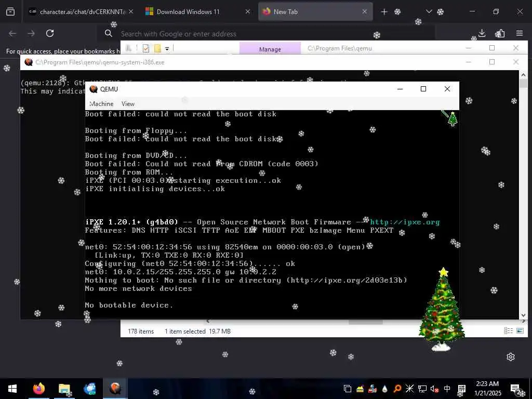The height and width of the screenshot is (399, 532).
Task: Switch Explorer to large icons view
Action: click(x=520, y=331)
